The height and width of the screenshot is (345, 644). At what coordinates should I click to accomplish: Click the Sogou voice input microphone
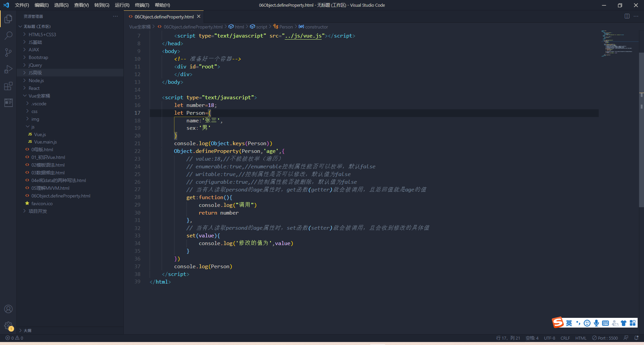tap(596, 323)
